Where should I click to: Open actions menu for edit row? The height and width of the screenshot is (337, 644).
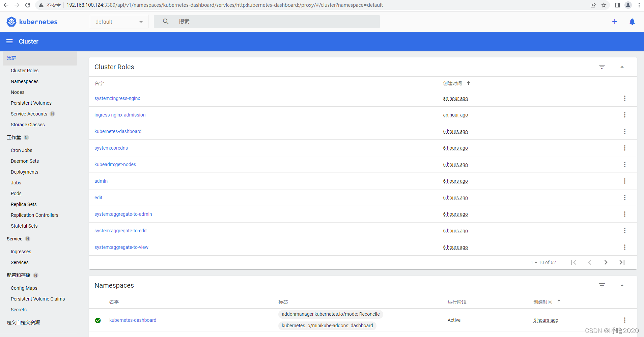pos(625,198)
